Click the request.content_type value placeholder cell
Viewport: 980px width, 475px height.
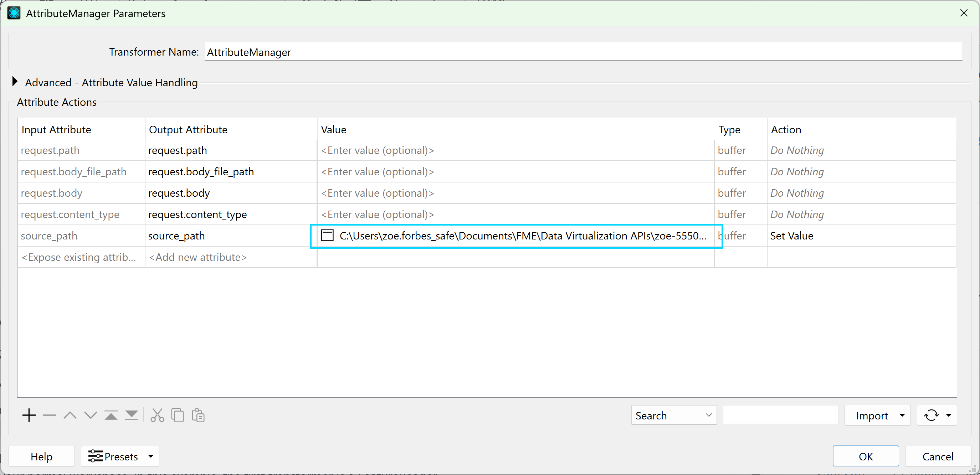click(x=515, y=214)
